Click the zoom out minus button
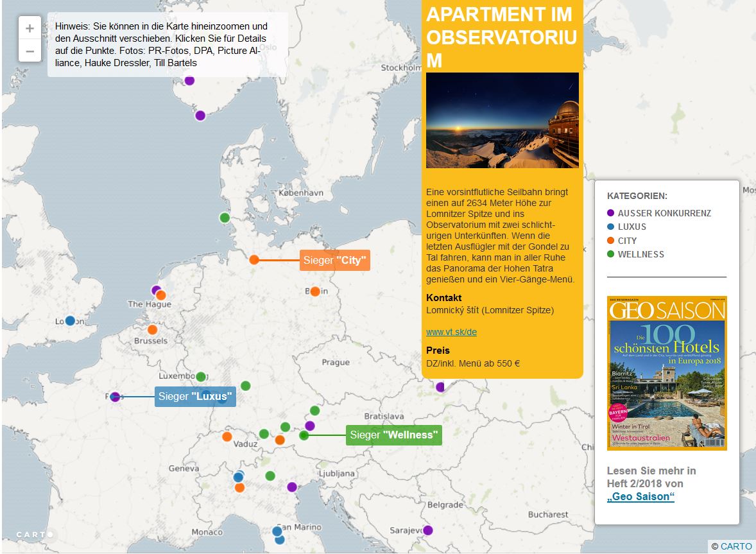The height and width of the screenshot is (554, 756). pyautogui.click(x=30, y=51)
